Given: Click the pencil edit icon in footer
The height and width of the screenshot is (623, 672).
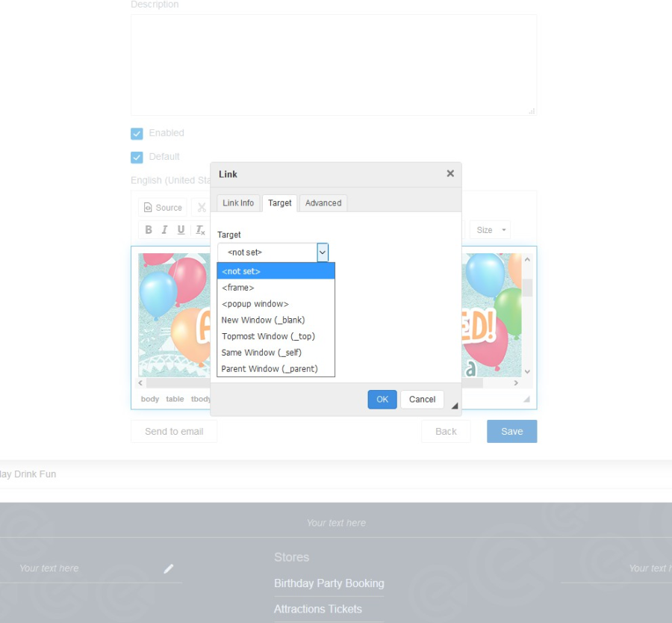Looking at the screenshot, I should [x=169, y=568].
